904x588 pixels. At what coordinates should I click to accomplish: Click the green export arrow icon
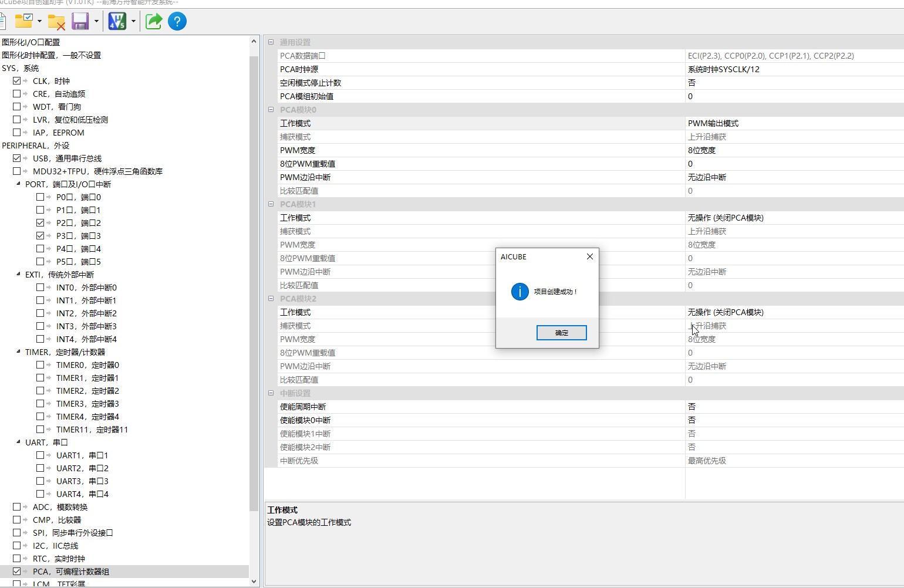point(154,22)
